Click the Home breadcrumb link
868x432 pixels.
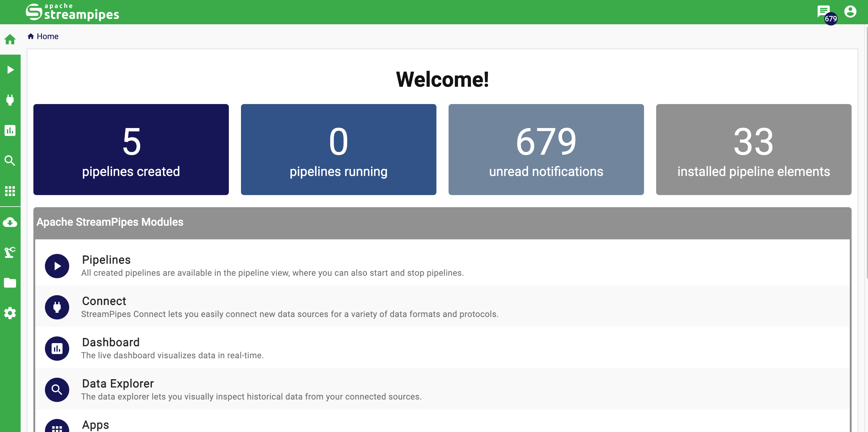coord(47,36)
